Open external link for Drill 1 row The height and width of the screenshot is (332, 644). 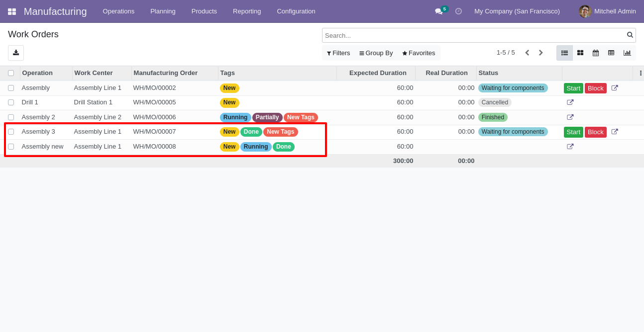pyautogui.click(x=570, y=102)
